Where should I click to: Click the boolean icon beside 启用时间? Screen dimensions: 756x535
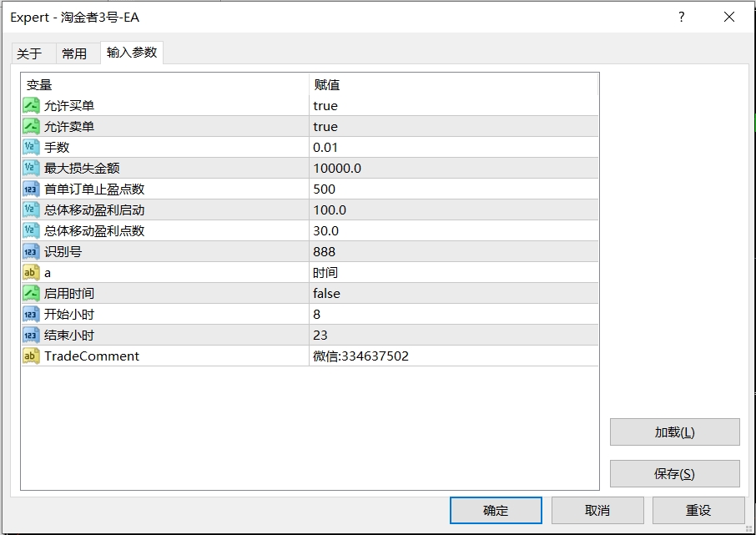31,294
